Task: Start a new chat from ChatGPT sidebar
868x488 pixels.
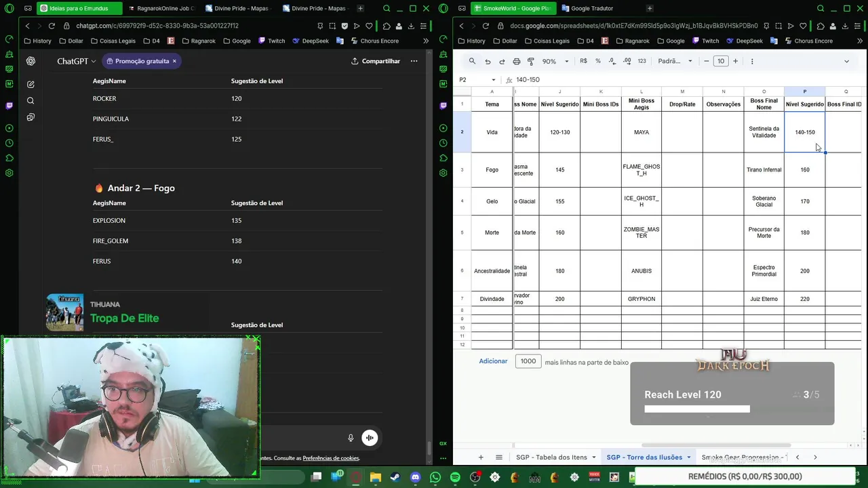Action: (31, 85)
